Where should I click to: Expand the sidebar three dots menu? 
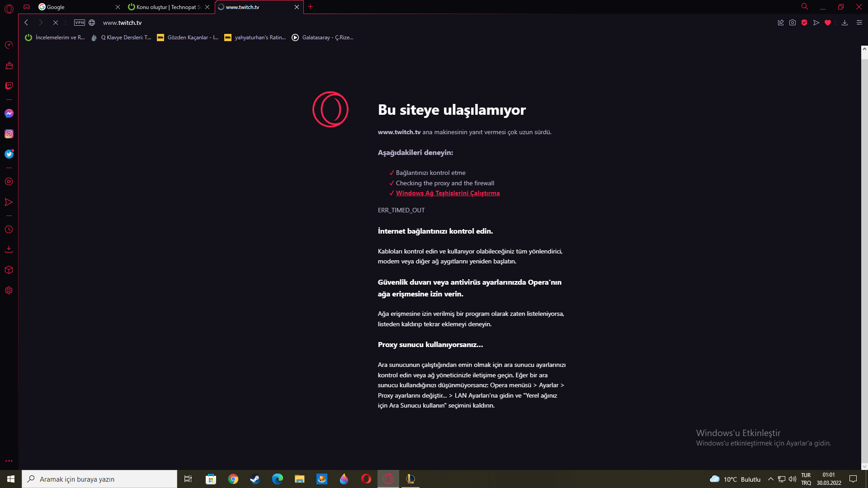[9, 461]
